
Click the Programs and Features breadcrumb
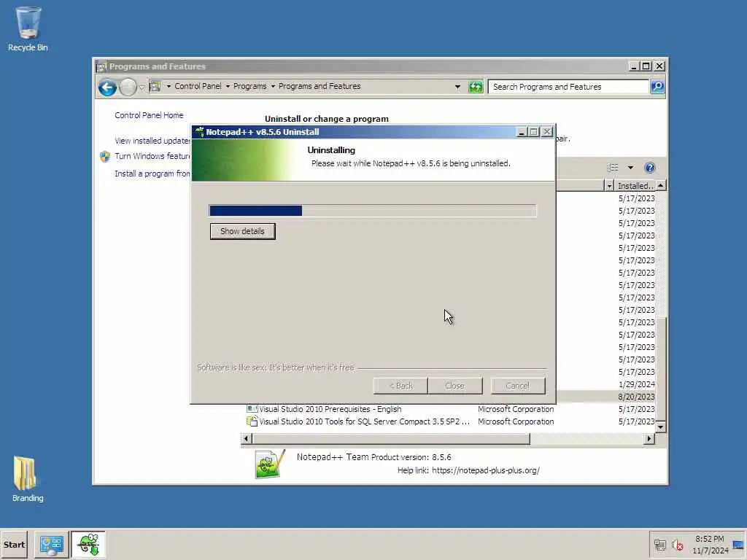(320, 86)
